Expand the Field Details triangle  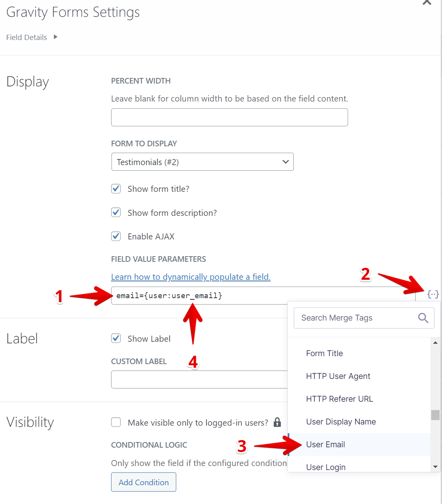point(56,37)
